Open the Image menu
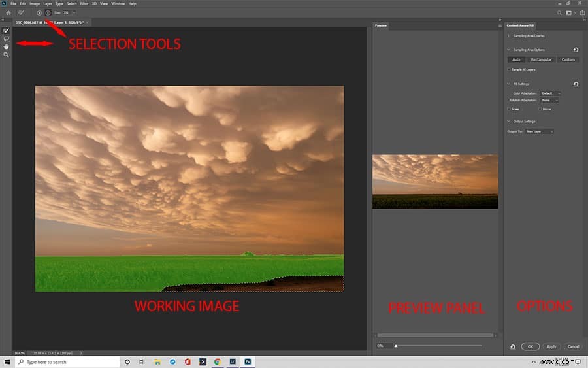This screenshot has width=588, height=368. [x=35, y=4]
